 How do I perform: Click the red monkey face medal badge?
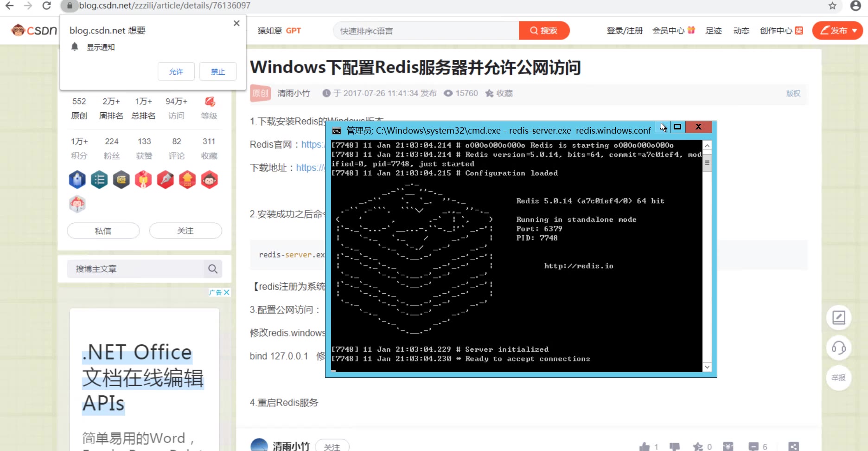point(210,180)
